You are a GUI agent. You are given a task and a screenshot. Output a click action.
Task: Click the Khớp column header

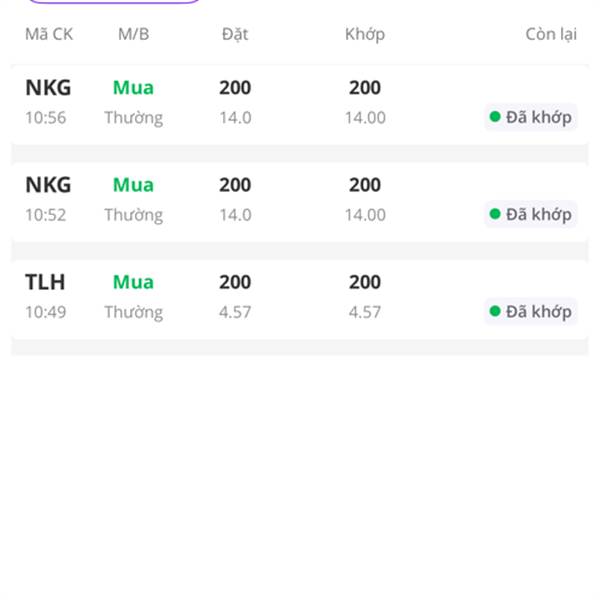[364, 34]
